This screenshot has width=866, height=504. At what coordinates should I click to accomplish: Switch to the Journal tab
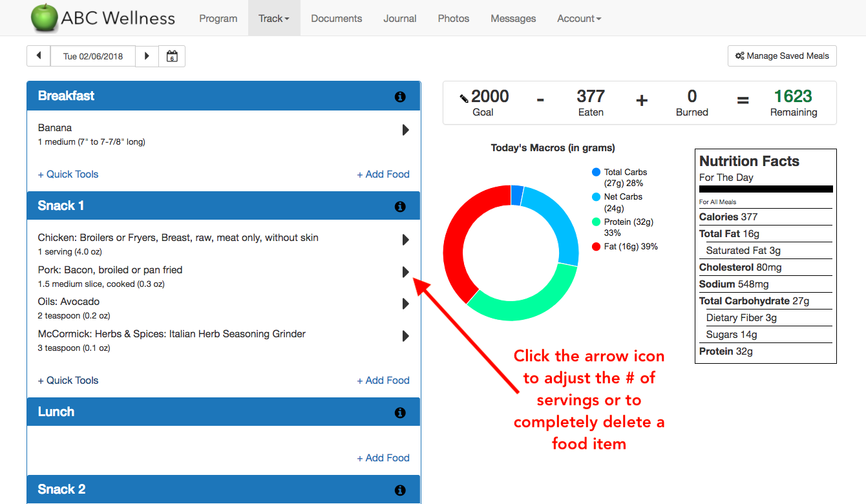tap(399, 19)
